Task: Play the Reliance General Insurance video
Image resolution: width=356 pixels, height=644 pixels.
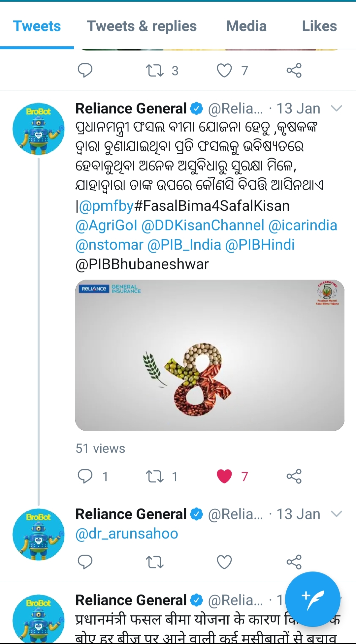Action: point(210,355)
